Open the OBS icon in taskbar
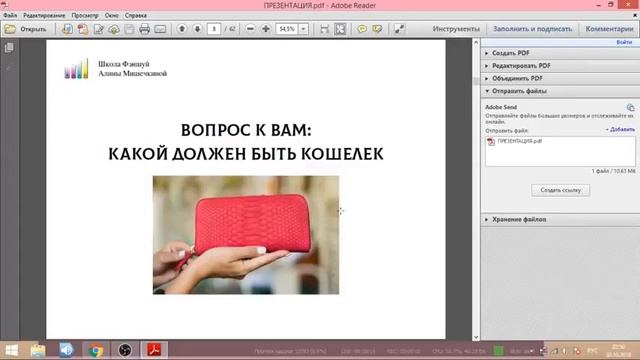This screenshot has height=360, width=640. [x=125, y=350]
